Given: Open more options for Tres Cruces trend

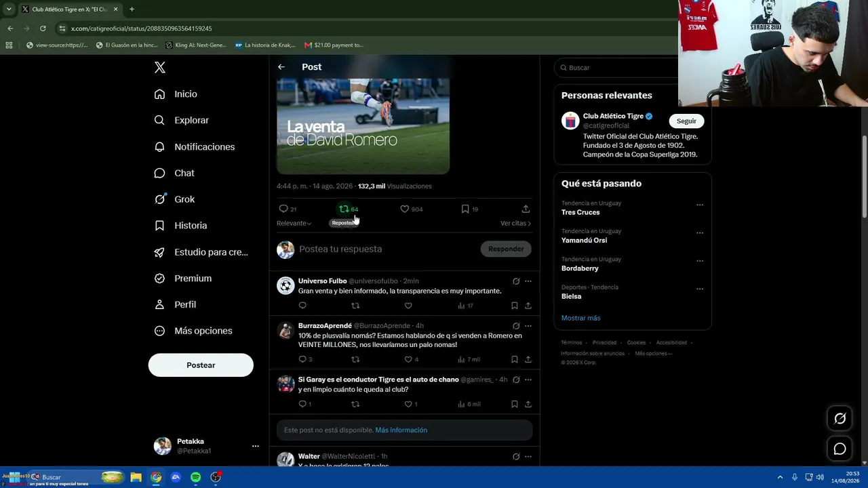Looking at the screenshot, I should pyautogui.click(x=700, y=205).
